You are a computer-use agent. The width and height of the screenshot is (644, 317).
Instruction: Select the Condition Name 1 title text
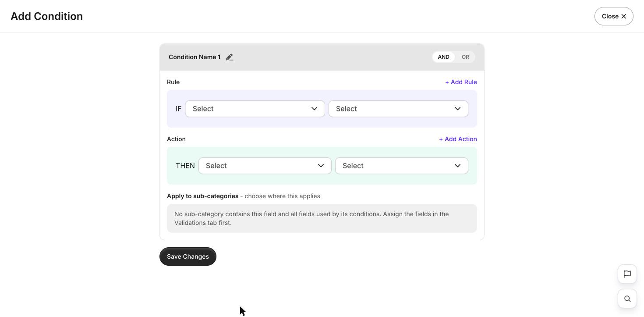[195, 57]
